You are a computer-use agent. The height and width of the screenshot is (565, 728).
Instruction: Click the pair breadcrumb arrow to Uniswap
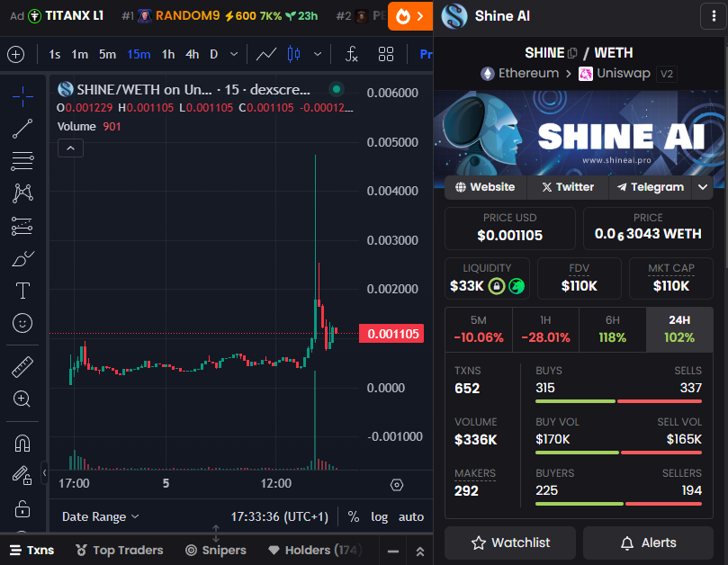point(568,74)
